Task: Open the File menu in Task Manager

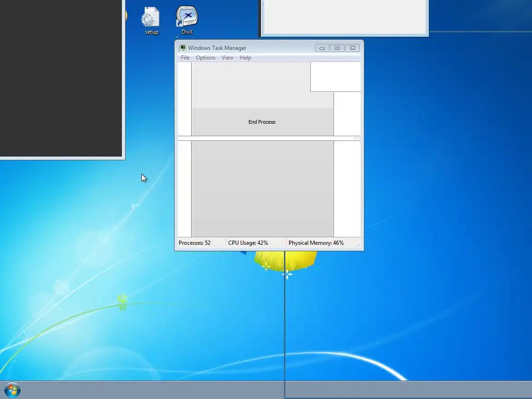Action: [x=185, y=58]
